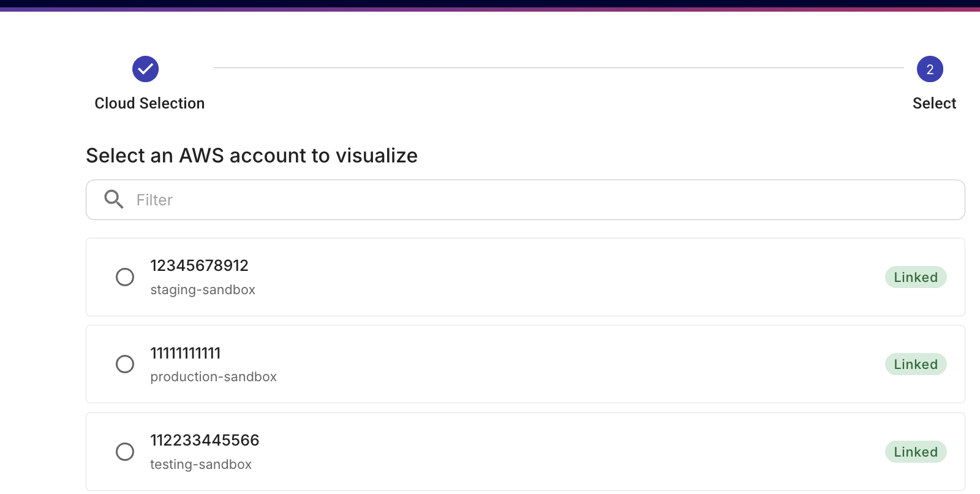Click the Linked badge beside production-sandbox
Viewport: 980px width, 494px height.
916,364
